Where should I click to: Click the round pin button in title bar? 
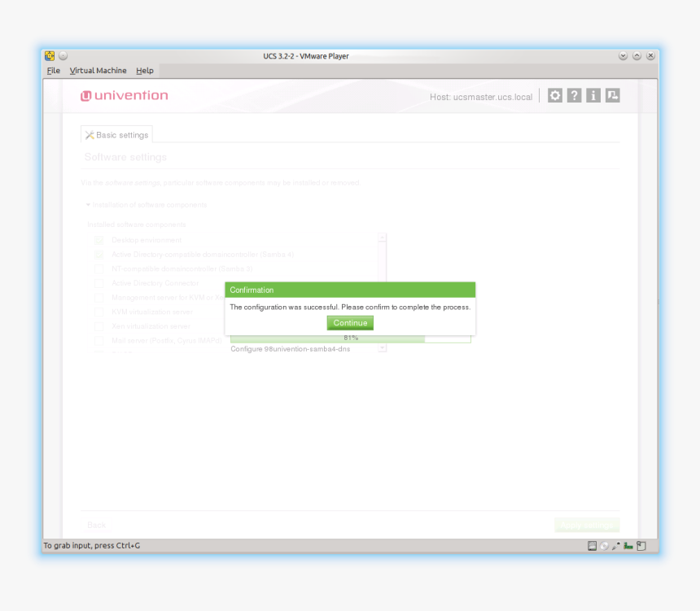[x=63, y=56]
